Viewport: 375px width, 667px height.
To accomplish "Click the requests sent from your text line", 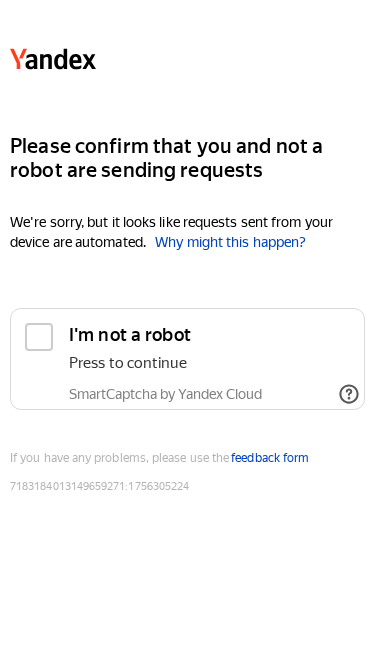I will pyautogui.click(x=258, y=222).
